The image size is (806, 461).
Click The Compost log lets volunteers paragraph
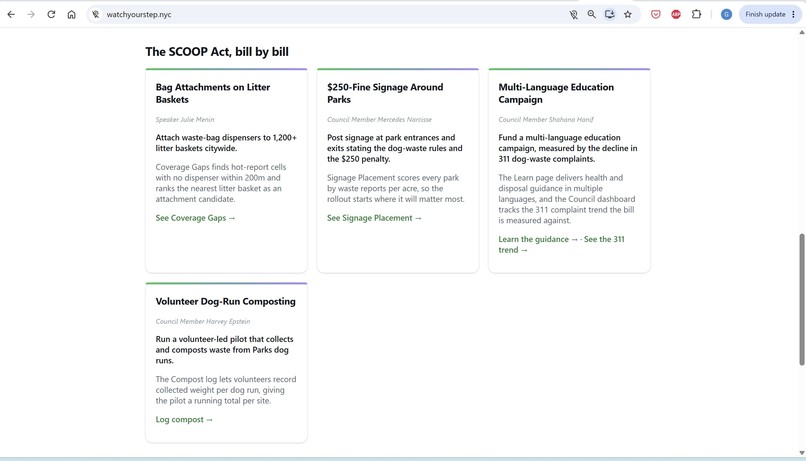tap(226, 390)
